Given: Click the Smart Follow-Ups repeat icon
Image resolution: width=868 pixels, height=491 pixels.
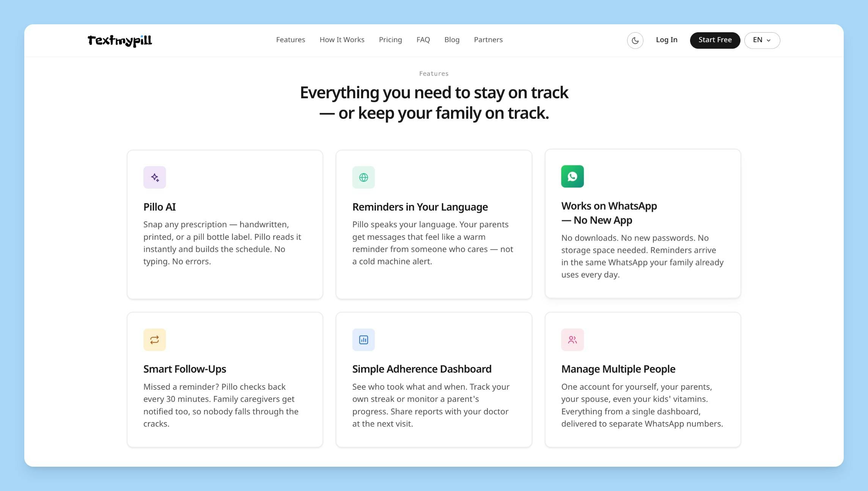Looking at the screenshot, I should [x=155, y=340].
